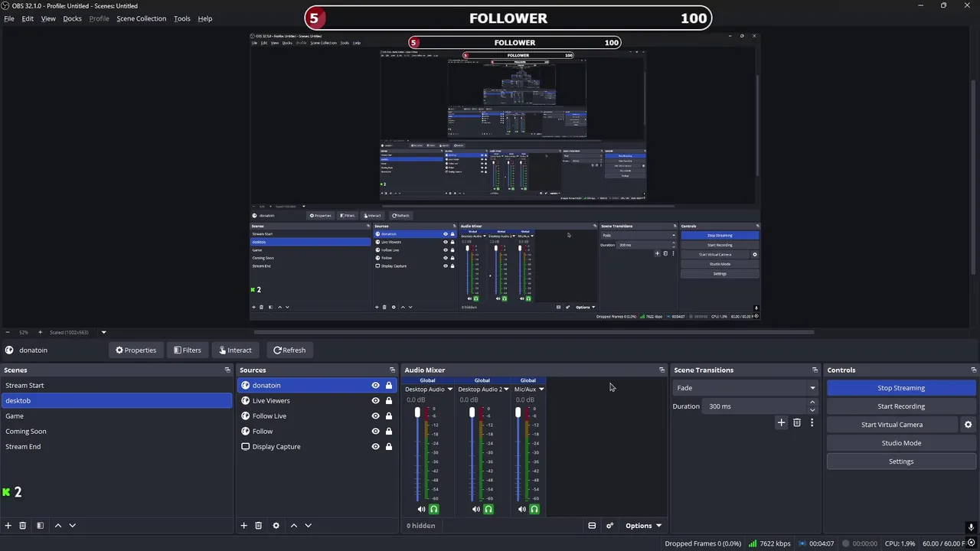Click Start Virtual Camera

pos(892,425)
